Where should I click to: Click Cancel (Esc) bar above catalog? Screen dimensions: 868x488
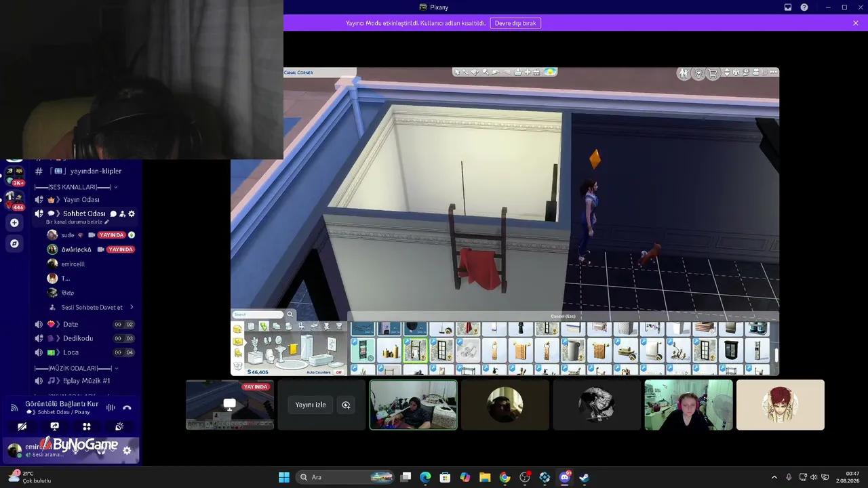563,316
